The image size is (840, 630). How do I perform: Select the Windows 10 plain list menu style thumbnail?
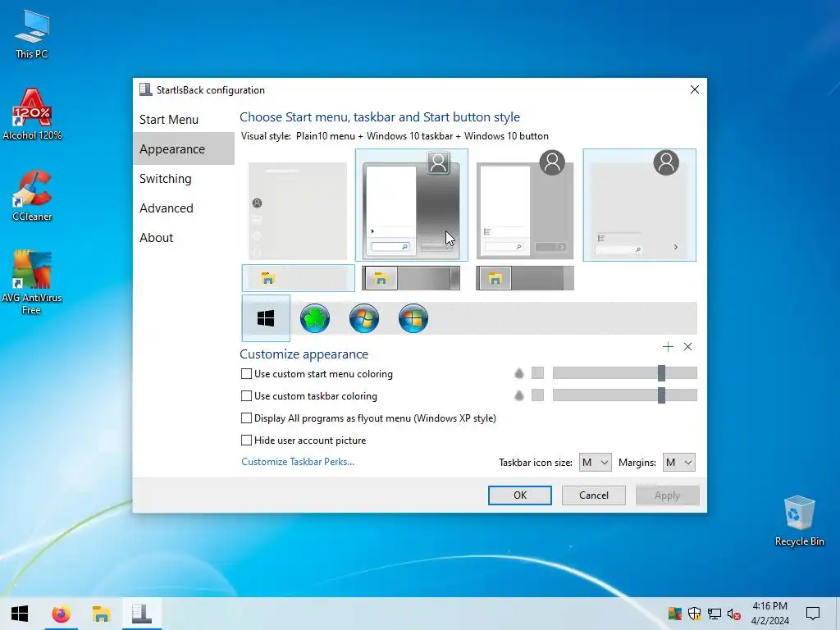(298, 211)
